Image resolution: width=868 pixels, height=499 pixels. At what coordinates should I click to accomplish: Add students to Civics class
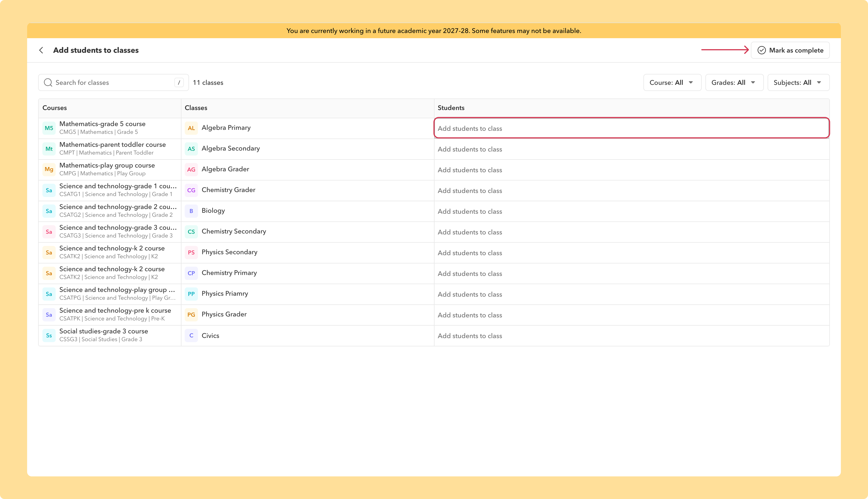tap(631, 336)
